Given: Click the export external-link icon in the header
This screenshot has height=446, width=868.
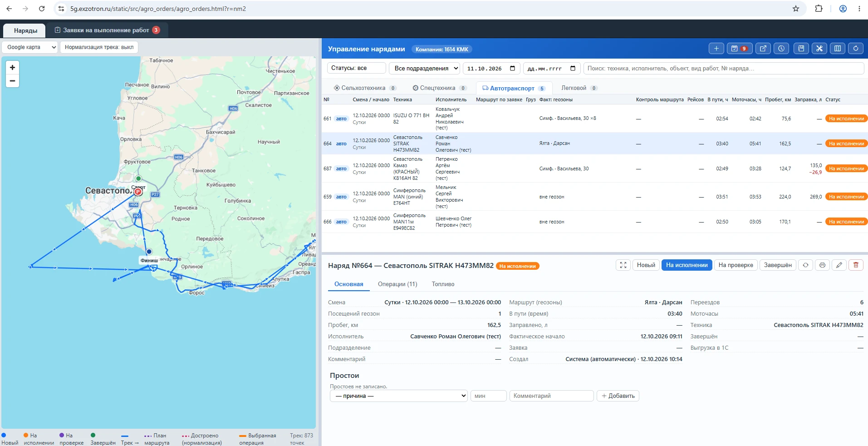Looking at the screenshot, I should (763, 49).
